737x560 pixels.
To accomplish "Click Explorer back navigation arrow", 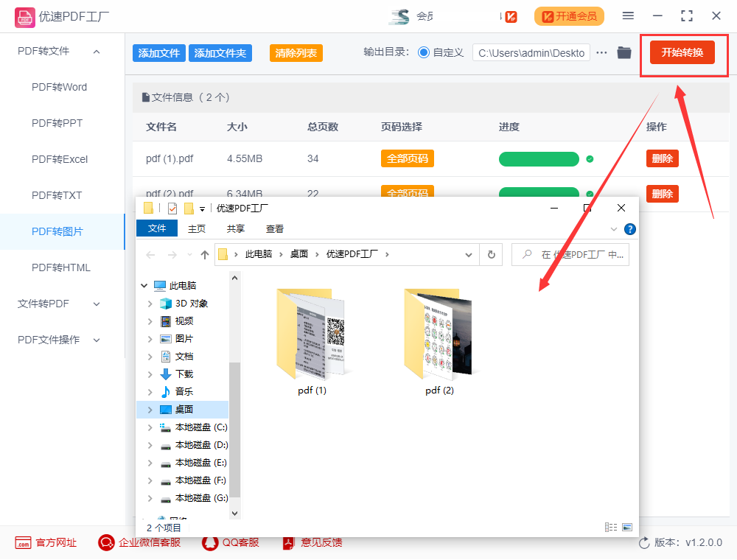I will click(x=150, y=255).
